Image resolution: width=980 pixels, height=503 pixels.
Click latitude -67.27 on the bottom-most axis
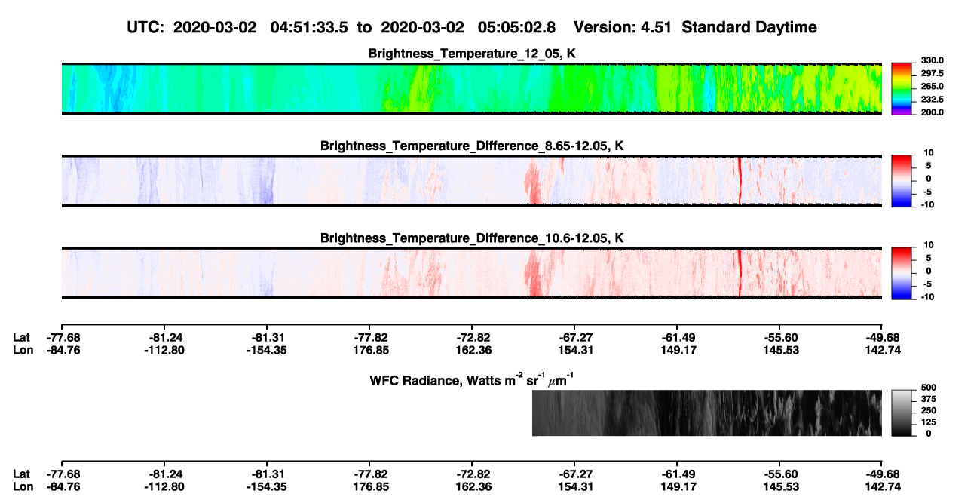(x=574, y=474)
